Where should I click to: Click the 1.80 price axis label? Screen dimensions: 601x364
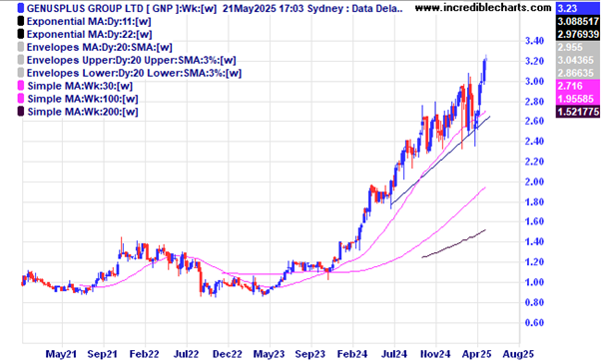pyautogui.click(x=534, y=202)
